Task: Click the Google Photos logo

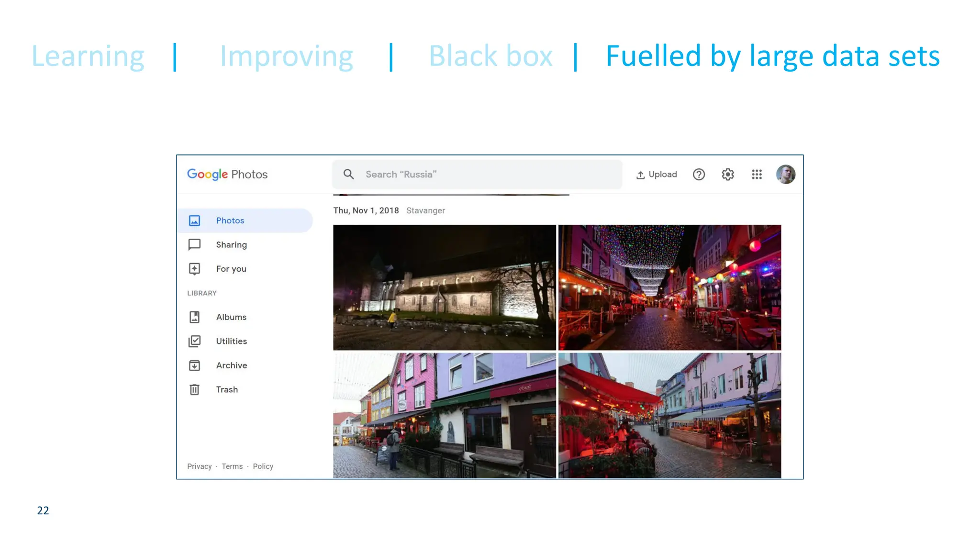Action: coord(227,174)
